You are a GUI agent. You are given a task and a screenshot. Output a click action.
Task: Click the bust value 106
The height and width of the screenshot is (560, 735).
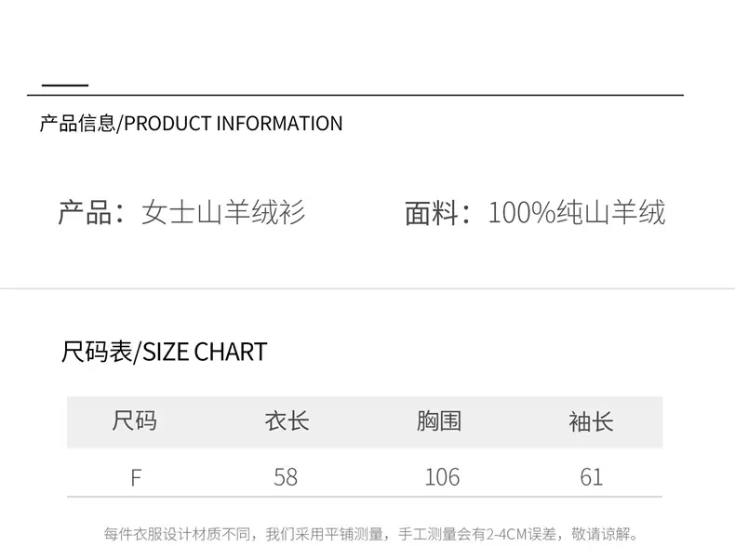point(442,477)
